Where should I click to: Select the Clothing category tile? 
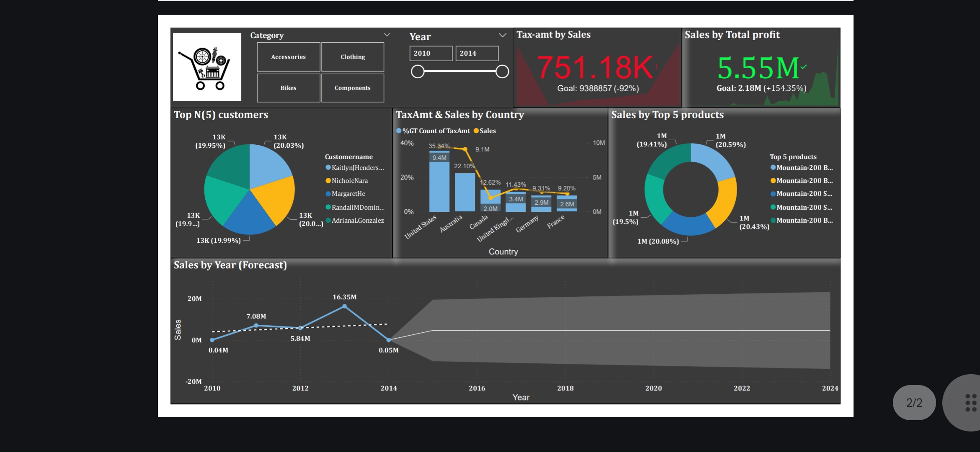coord(352,57)
